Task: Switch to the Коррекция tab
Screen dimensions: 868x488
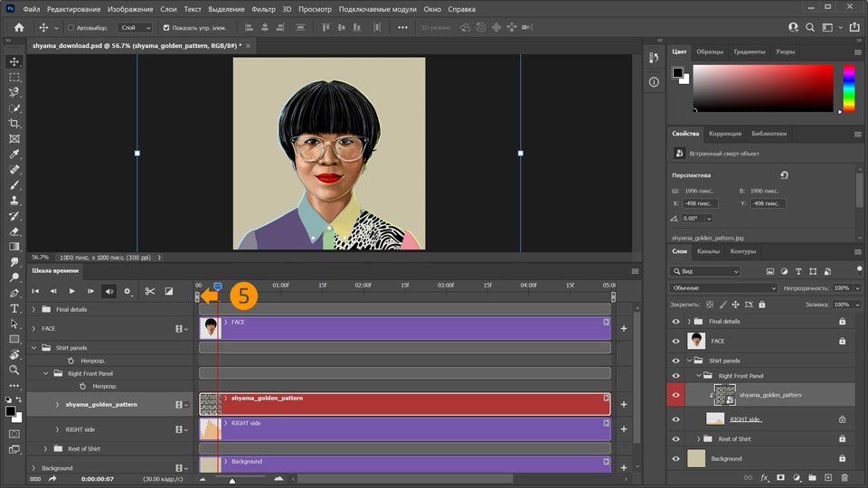Action: pos(723,134)
